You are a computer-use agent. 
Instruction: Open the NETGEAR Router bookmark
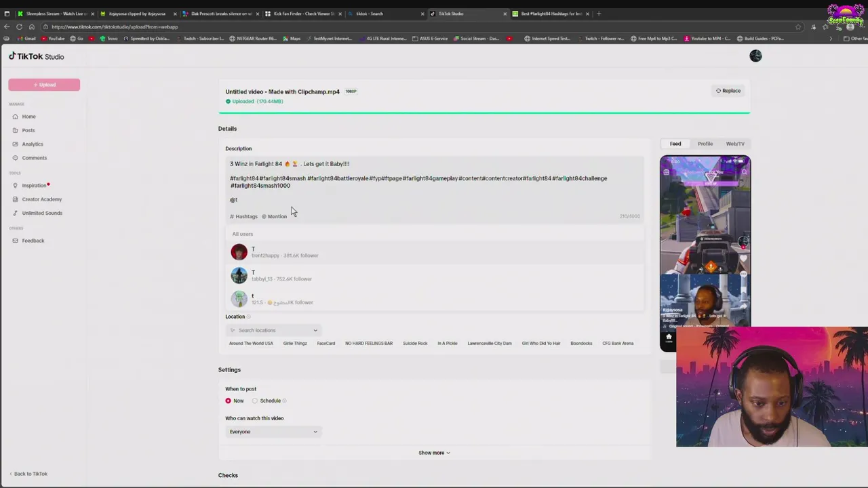pyautogui.click(x=253, y=39)
